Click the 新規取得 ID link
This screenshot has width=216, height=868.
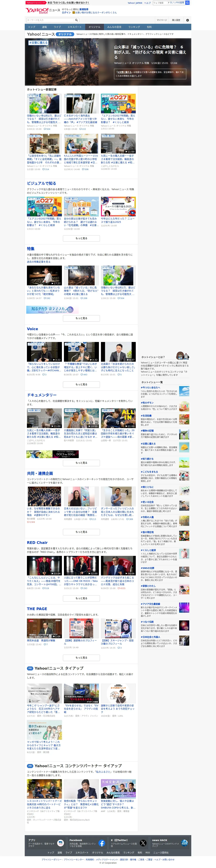click(x=84, y=9)
